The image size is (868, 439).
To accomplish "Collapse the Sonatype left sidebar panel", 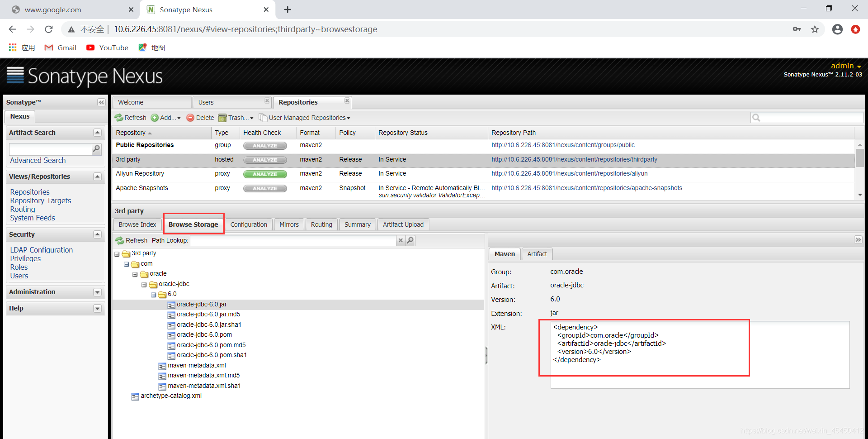I will pyautogui.click(x=101, y=102).
